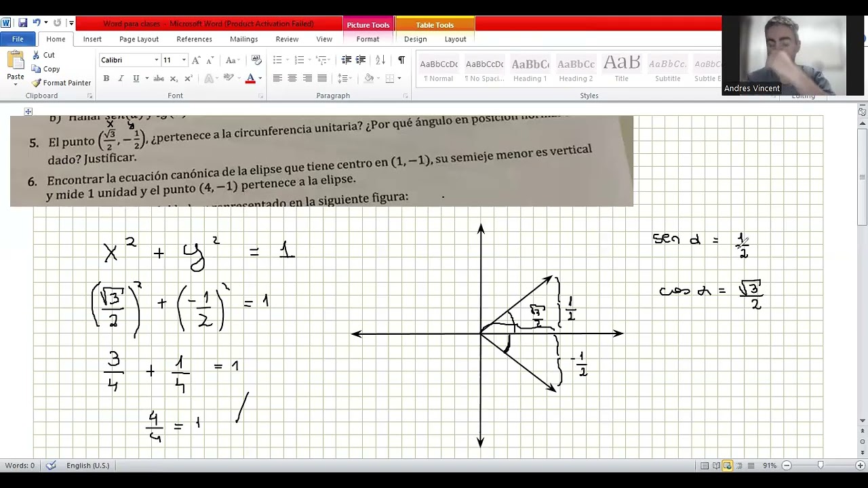Open Paragraph dialog launcher

[x=406, y=96]
